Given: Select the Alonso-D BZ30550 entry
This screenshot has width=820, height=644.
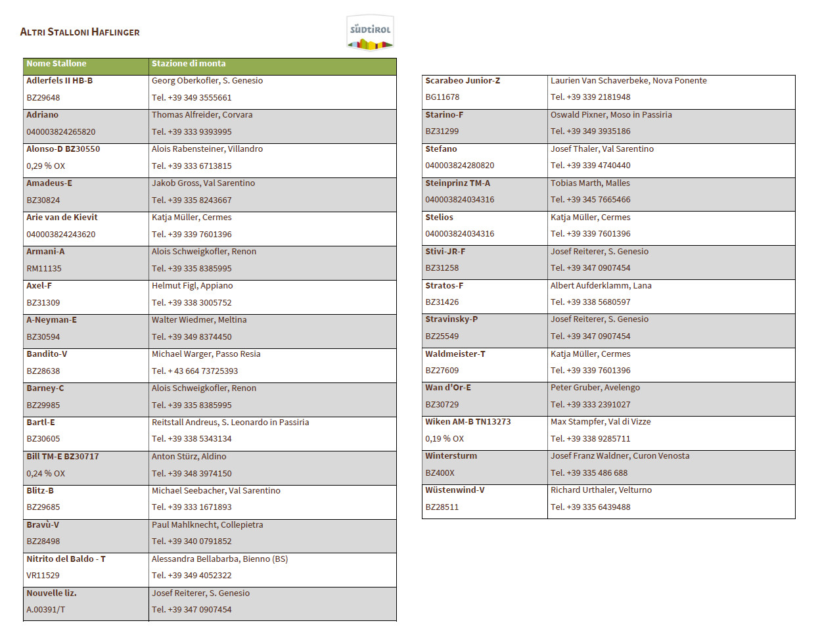Looking at the screenshot, I should click(63, 149).
